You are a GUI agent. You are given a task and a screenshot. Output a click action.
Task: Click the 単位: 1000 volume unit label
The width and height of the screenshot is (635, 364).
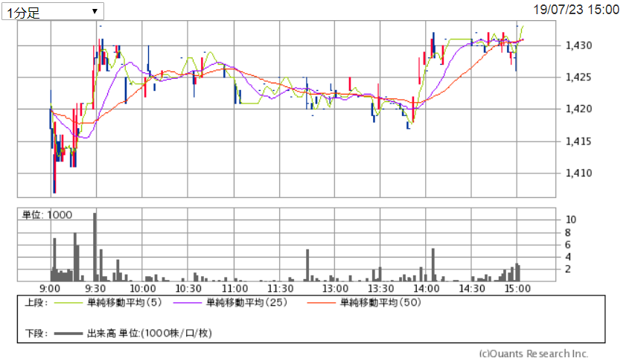pos(47,215)
